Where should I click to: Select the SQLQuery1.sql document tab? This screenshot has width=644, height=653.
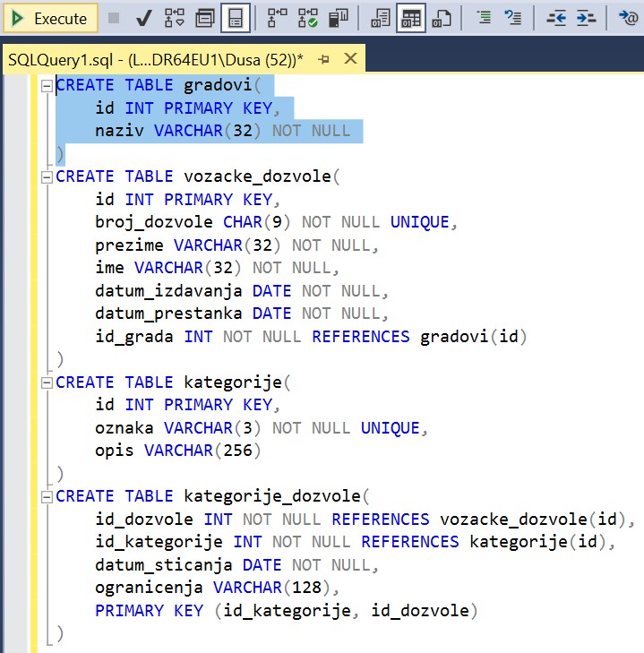[152, 60]
